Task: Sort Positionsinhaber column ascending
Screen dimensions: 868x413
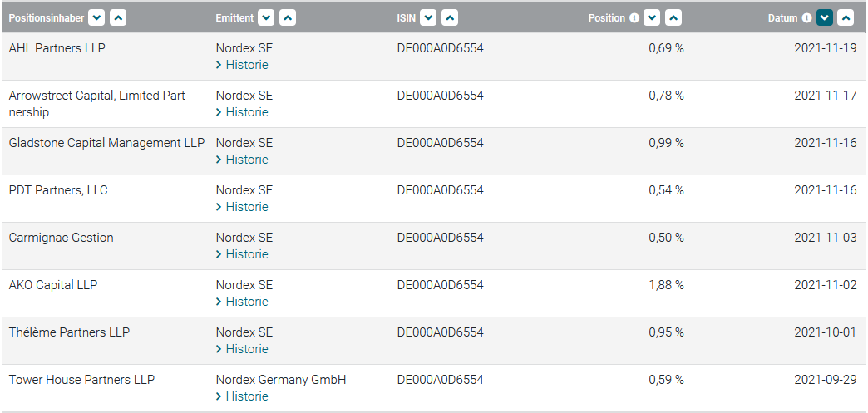Action: pyautogui.click(x=118, y=17)
